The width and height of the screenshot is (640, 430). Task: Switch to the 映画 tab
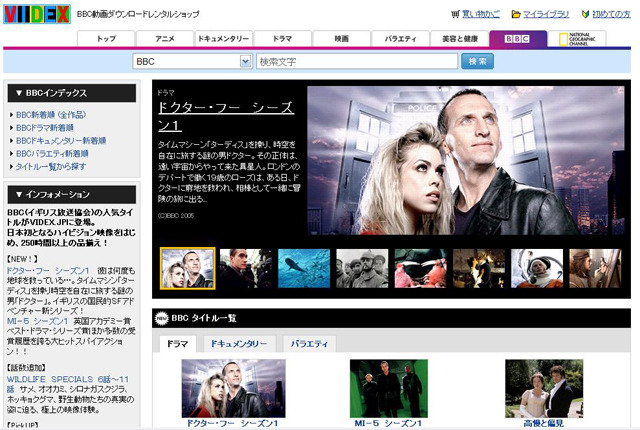tap(342, 39)
